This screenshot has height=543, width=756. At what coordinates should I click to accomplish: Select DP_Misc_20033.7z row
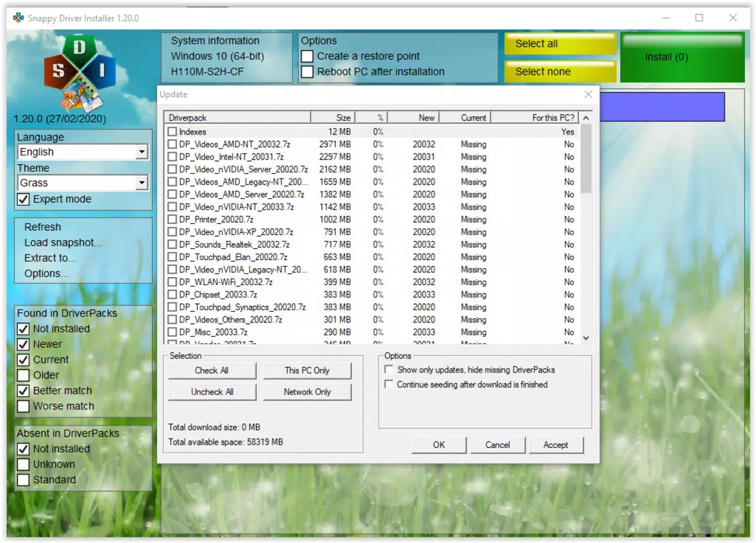click(372, 332)
